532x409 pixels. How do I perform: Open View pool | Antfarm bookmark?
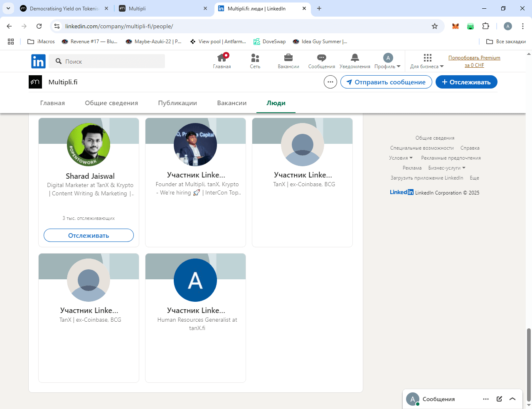218,42
